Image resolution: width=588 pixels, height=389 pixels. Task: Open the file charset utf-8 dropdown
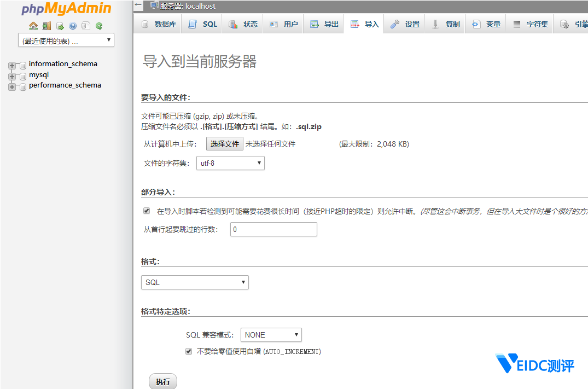coord(230,163)
